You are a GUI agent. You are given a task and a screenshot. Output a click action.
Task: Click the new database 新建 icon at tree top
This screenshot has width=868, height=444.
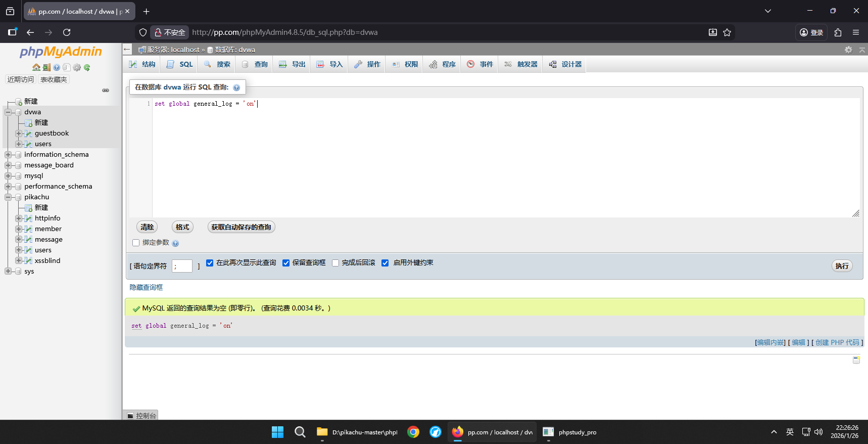18,102
